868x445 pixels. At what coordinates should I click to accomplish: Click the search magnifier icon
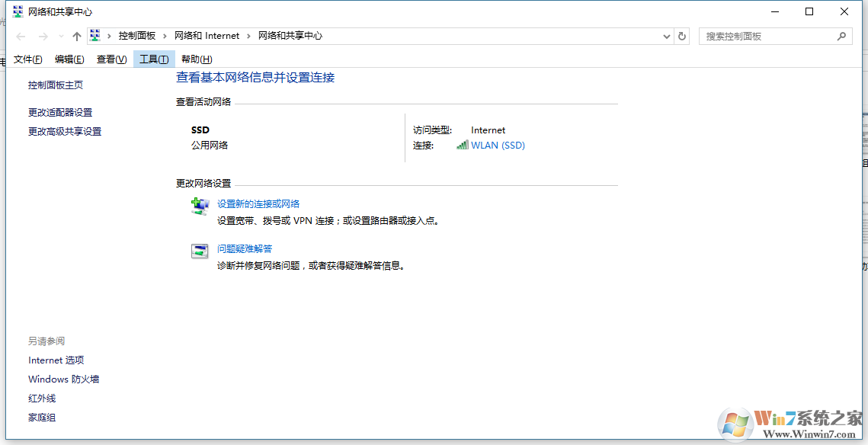(x=841, y=36)
